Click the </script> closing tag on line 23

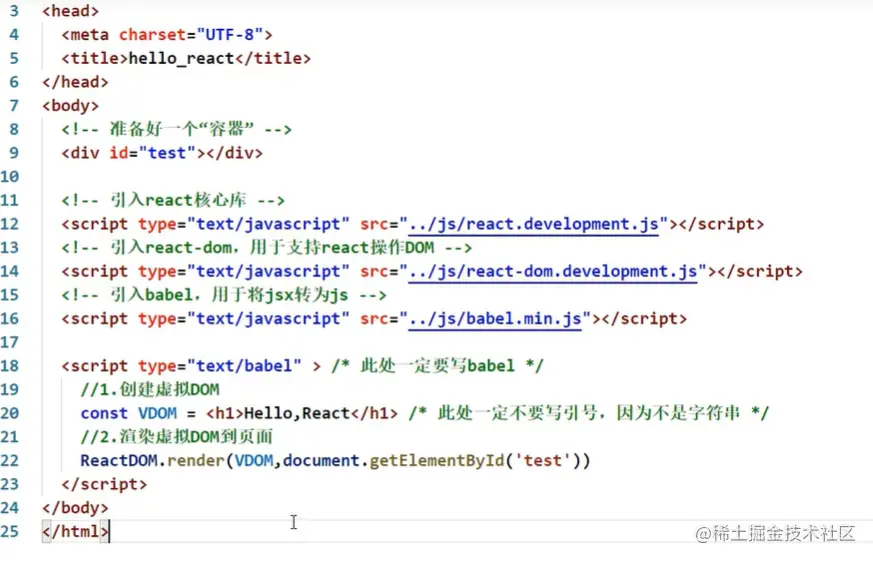[104, 484]
